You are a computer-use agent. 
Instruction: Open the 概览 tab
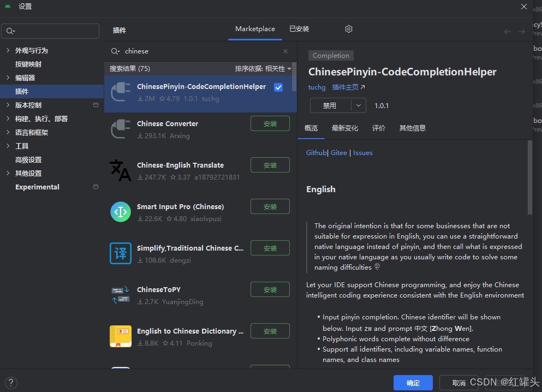point(311,128)
